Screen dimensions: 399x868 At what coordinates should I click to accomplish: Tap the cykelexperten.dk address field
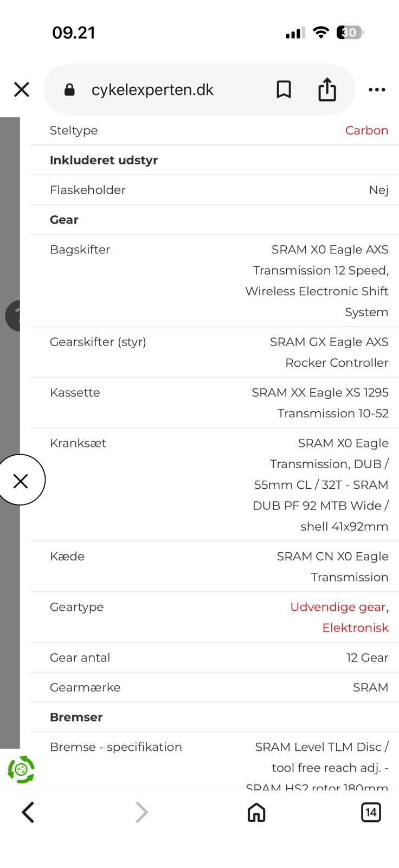[152, 90]
